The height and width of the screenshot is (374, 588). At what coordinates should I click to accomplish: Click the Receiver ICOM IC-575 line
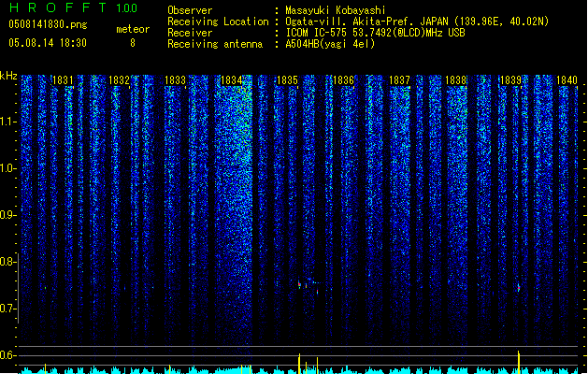coord(375,33)
